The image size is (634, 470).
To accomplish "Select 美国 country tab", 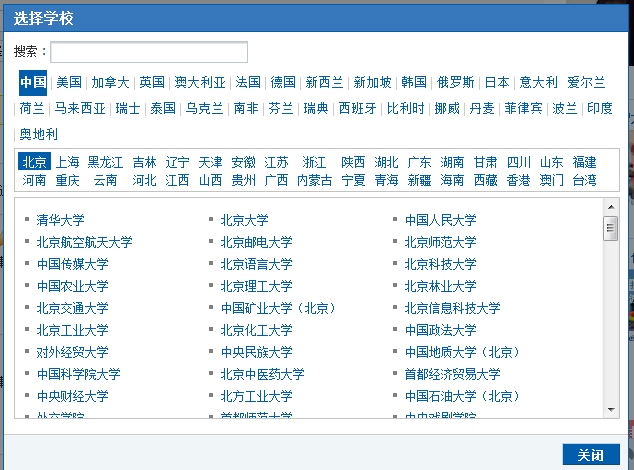I will point(69,83).
